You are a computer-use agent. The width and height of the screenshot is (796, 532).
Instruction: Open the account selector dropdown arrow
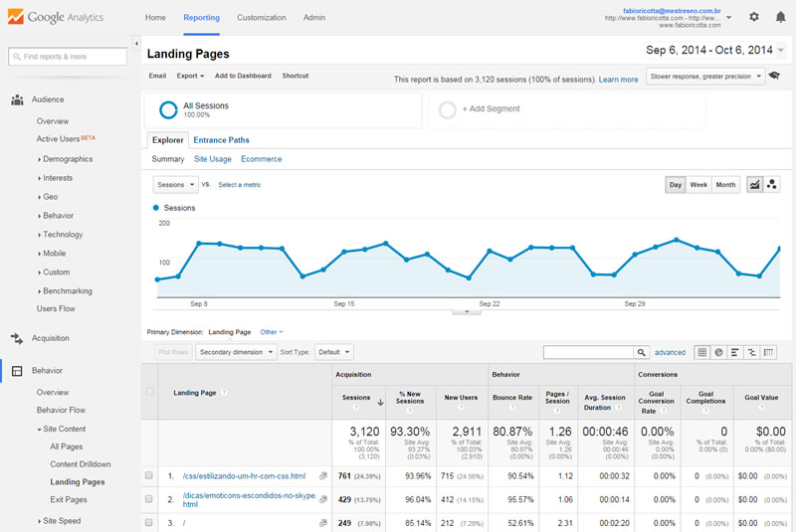pyautogui.click(x=729, y=17)
